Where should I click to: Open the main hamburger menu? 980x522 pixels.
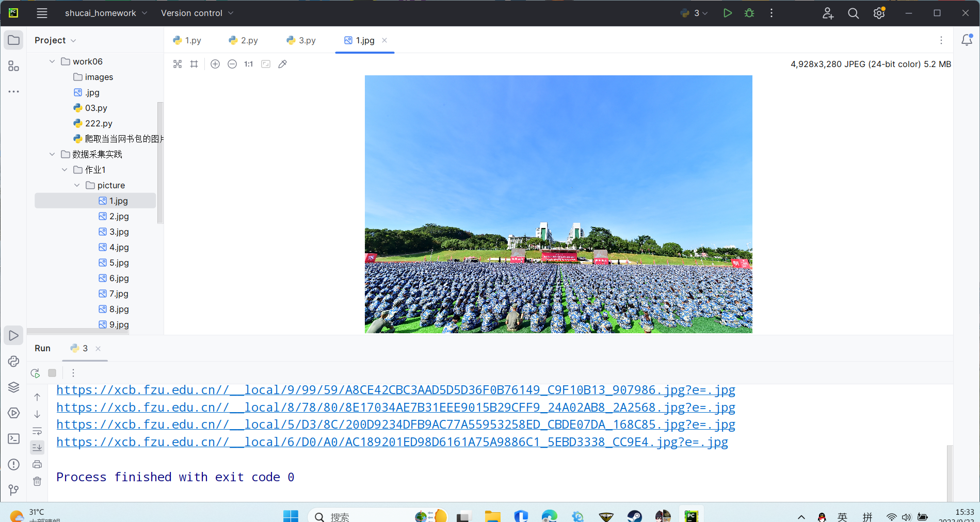42,13
